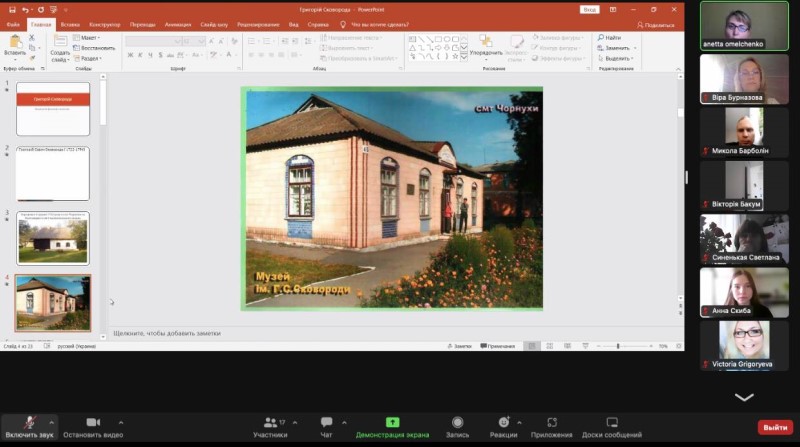800x447 pixels.
Task: Toggle Bold Ж formatting
Action: (x=131, y=55)
